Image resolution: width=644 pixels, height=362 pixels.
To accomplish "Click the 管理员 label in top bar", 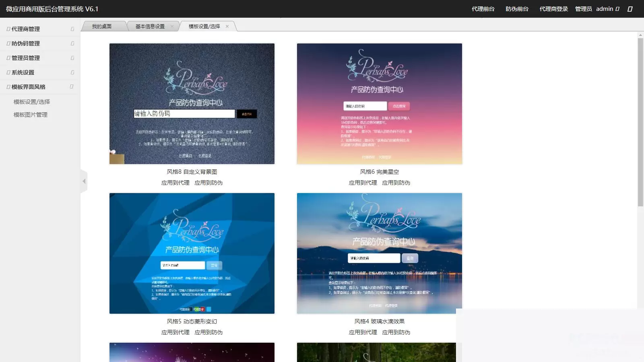I will pyautogui.click(x=583, y=9).
